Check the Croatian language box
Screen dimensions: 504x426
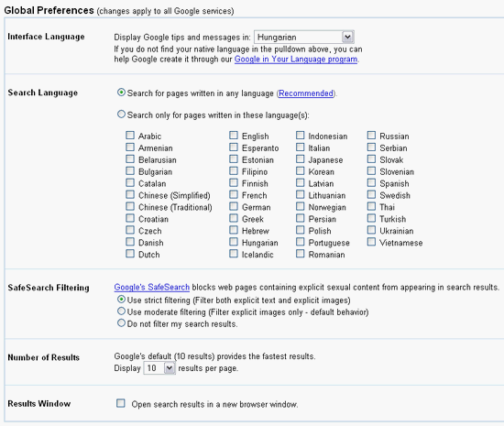[x=130, y=218]
